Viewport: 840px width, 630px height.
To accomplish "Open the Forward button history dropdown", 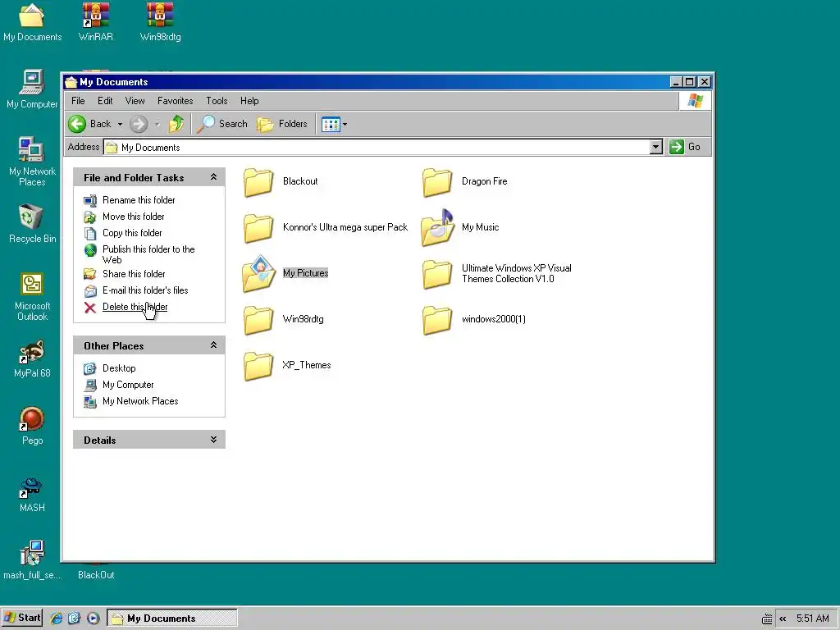I will 157,125.
